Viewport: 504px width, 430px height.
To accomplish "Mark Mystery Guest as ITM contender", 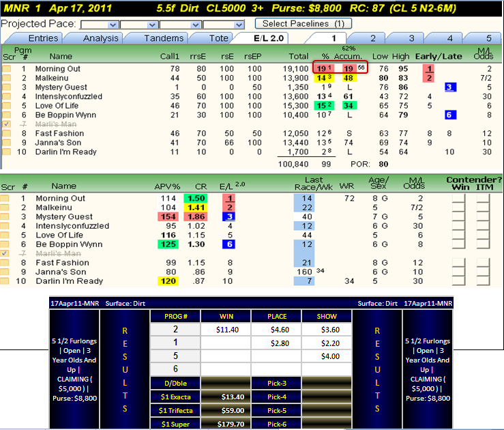I will pyautogui.click(x=483, y=216).
